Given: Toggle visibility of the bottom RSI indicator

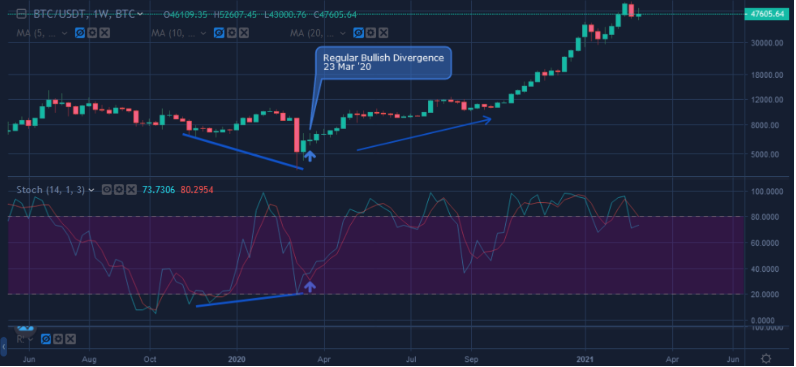Looking at the screenshot, I should [x=46, y=339].
